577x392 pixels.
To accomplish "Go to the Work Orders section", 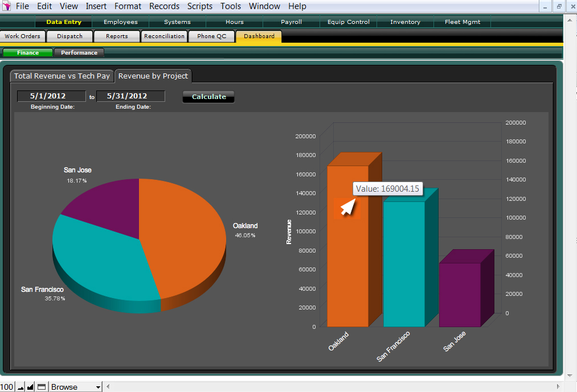I will point(22,36).
